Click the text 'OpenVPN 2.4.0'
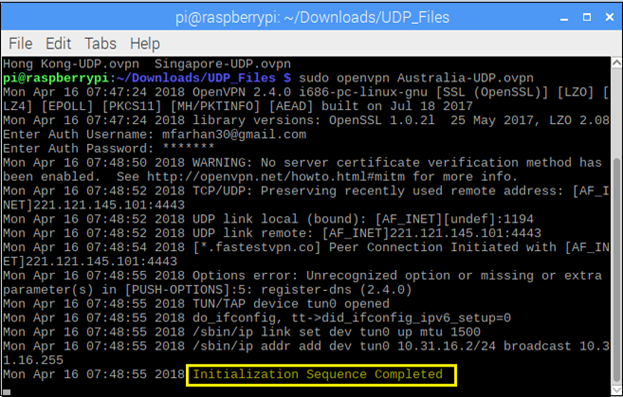 (242, 92)
